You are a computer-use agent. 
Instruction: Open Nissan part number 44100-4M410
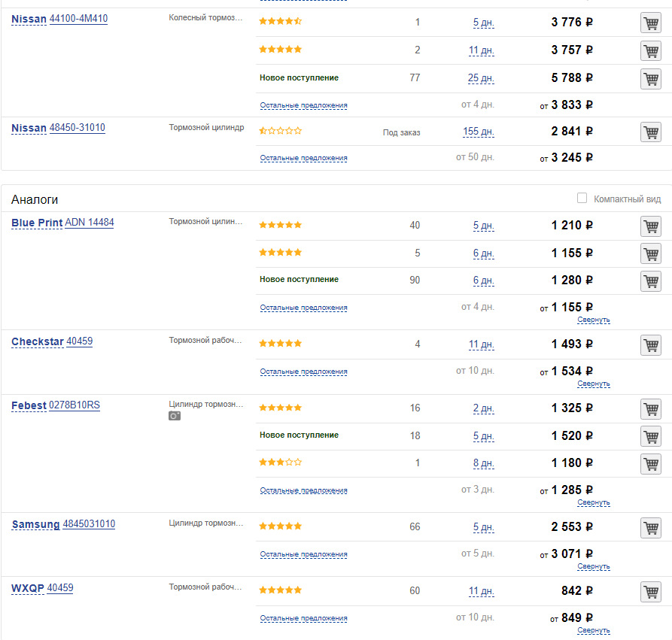pos(78,18)
